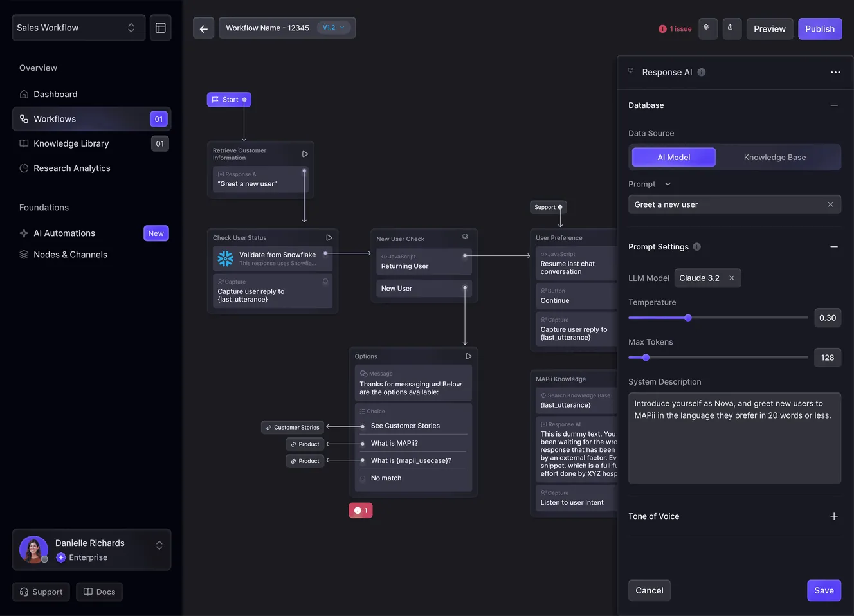Click the info icon next to Prompt Settings
Screen dimensions: 854x616
(x=697, y=247)
